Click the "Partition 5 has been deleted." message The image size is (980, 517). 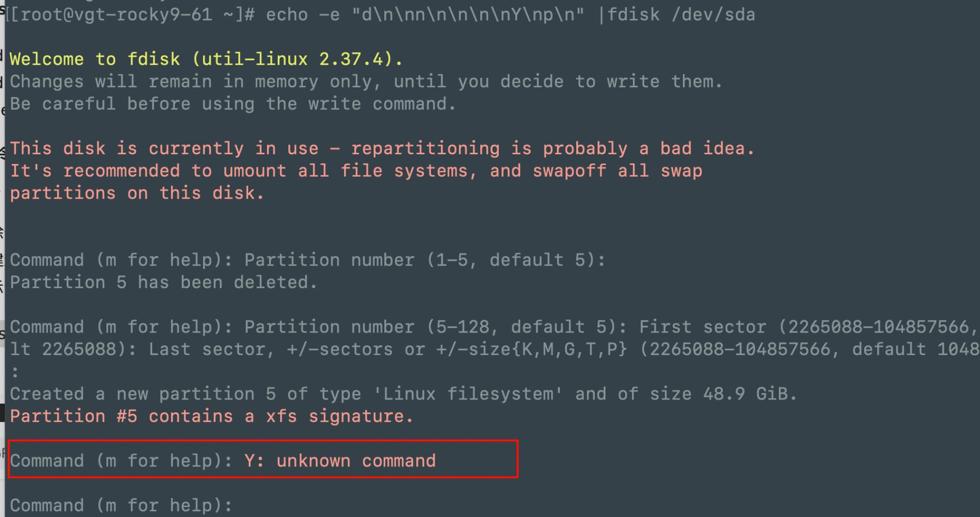(x=163, y=283)
